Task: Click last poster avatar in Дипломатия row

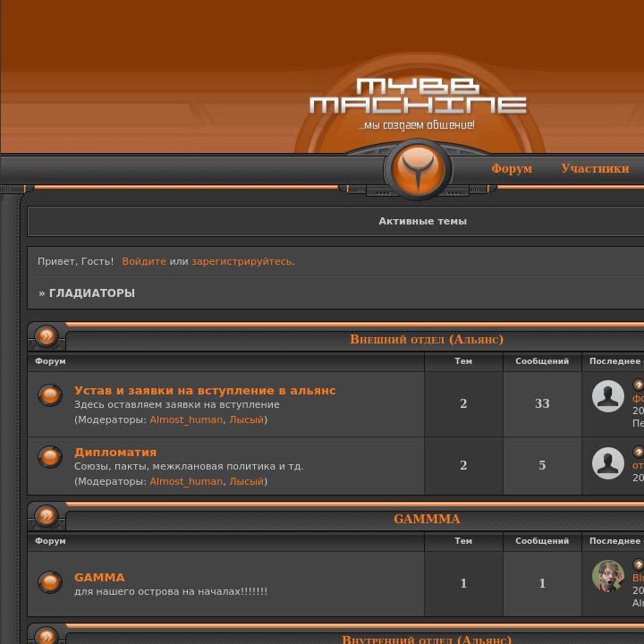Action: [608, 463]
